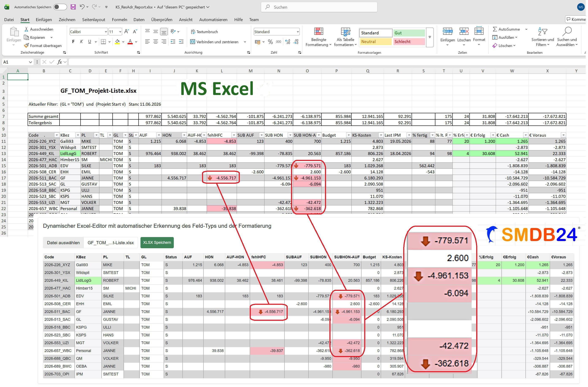Click Textumbruch wrap text icon
Screen dimensions: 588x387
(193, 31)
